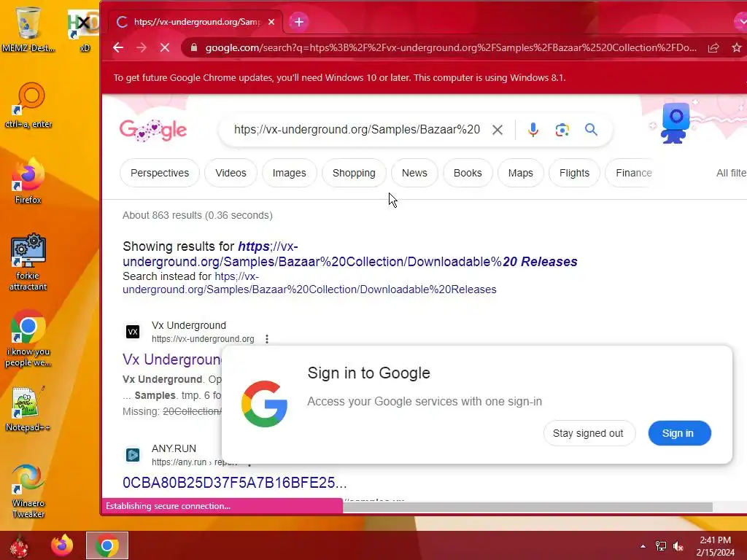Bookmark this page with the star icon

tap(737, 47)
